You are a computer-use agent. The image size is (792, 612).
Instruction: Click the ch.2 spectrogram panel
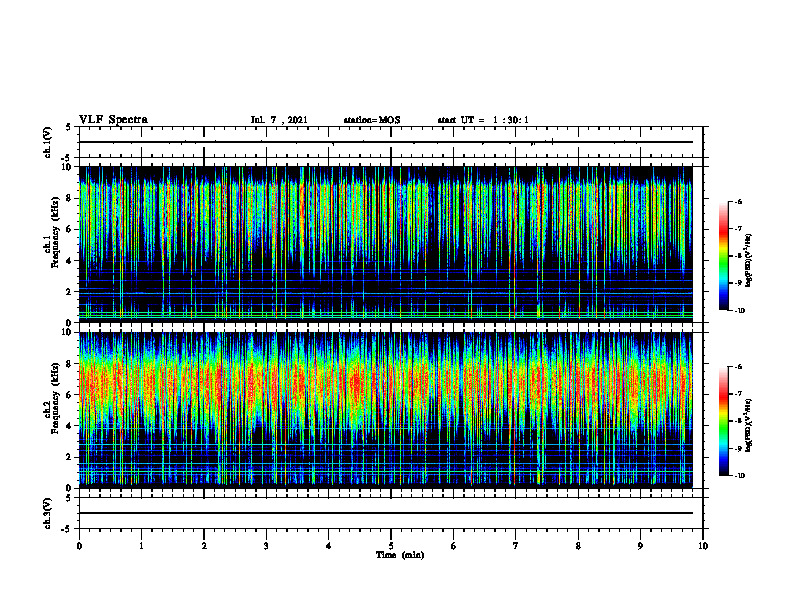coord(386,410)
